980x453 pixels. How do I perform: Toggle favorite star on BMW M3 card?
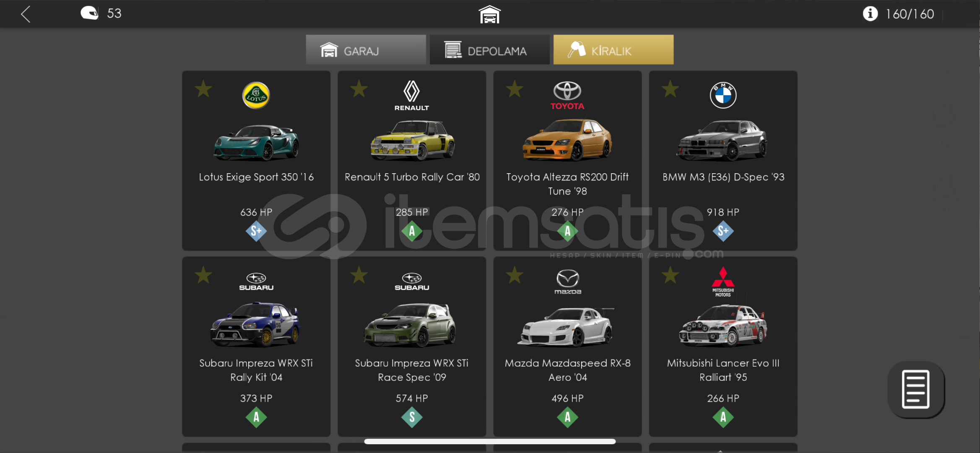(670, 89)
